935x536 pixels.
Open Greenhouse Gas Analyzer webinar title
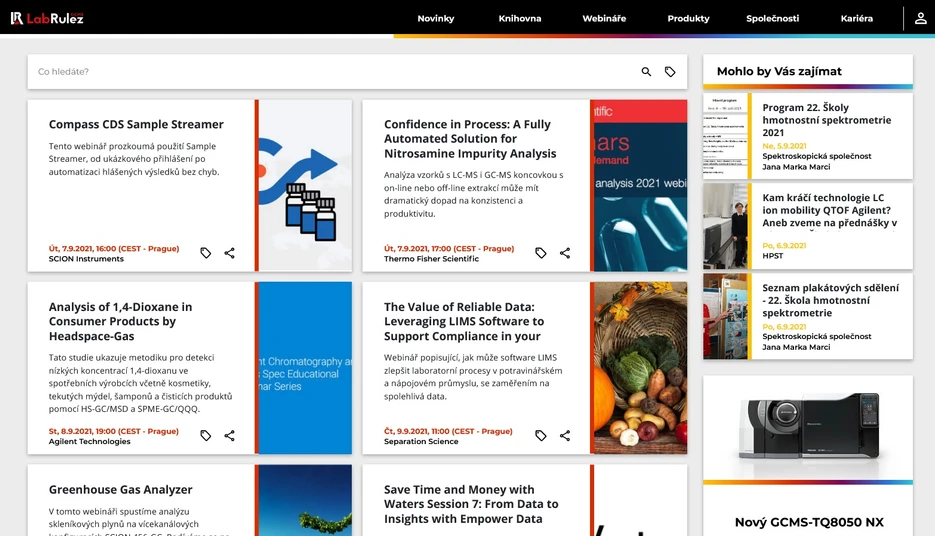click(x=120, y=489)
